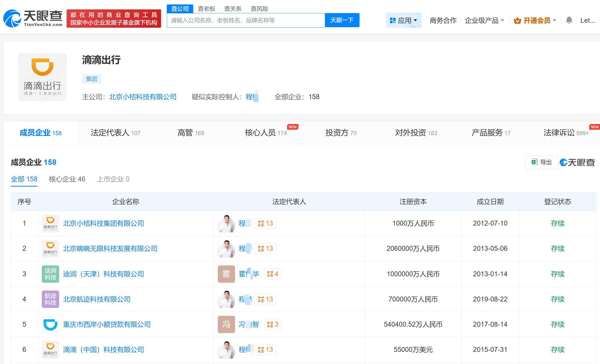Image resolution: width=600 pixels, height=364 pixels.
Task: Switch to the 高管 169 tab
Action: pos(191,133)
